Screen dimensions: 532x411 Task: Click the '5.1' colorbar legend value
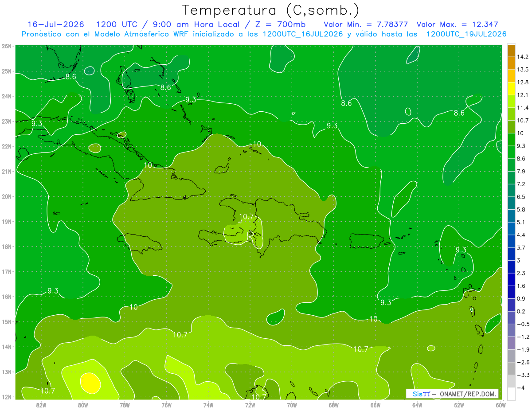click(x=521, y=222)
